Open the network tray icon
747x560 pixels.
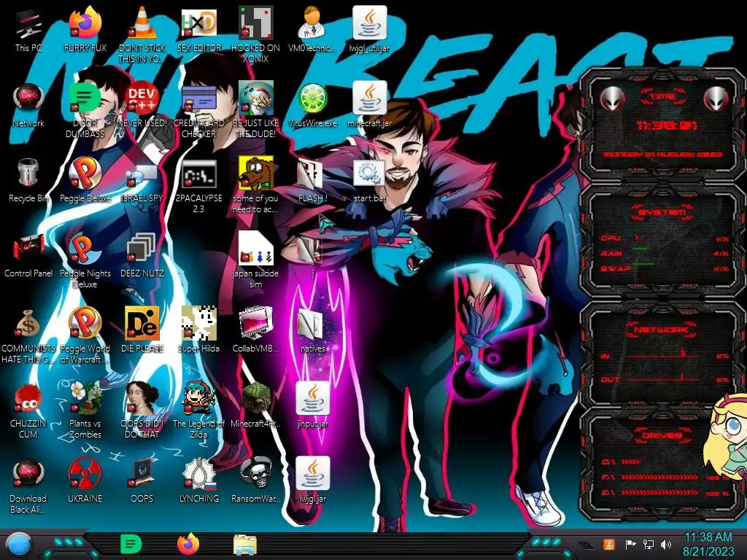[x=649, y=544]
